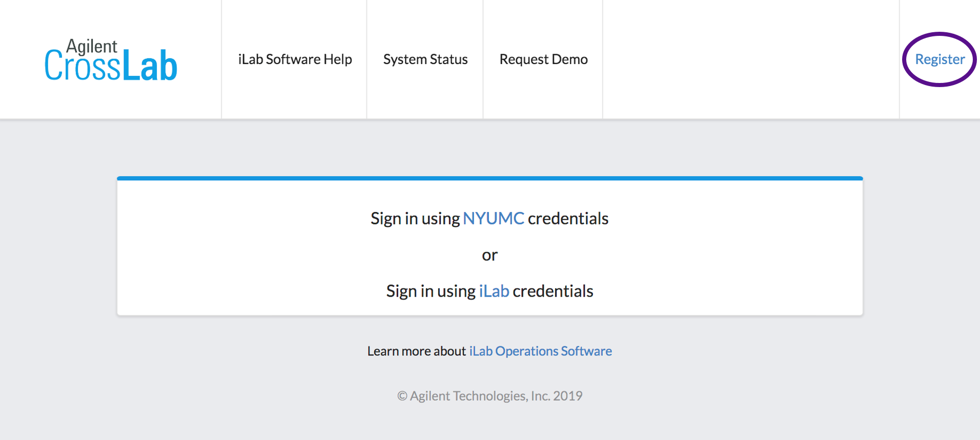
Task: Sign in with NYUMC credentials link
Action: pos(493,219)
